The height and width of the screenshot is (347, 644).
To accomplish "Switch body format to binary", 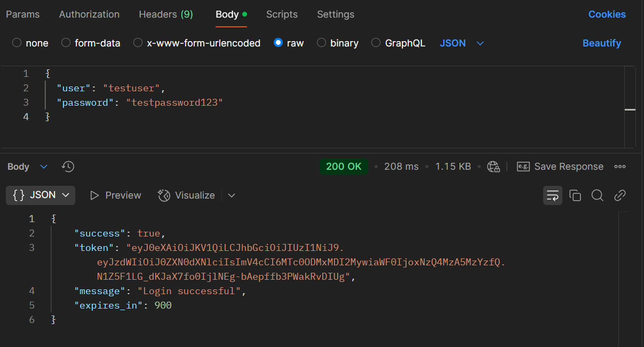I will [337, 43].
